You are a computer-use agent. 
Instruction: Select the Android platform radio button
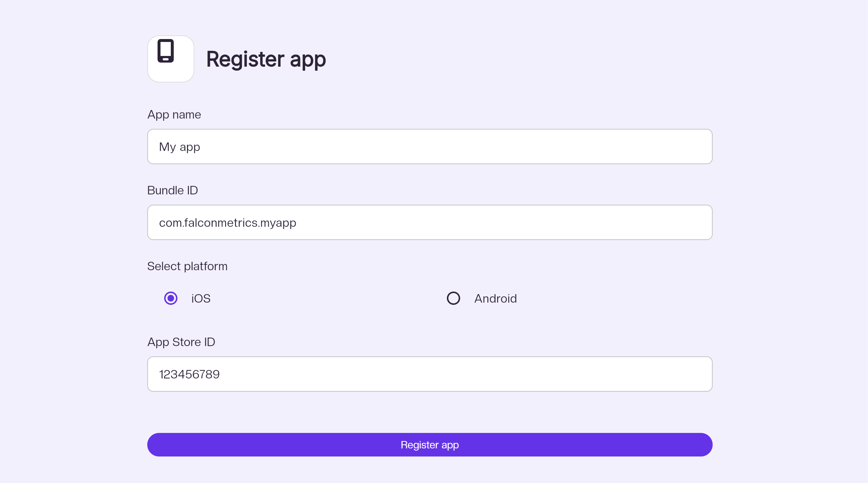pyautogui.click(x=454, y=298)
